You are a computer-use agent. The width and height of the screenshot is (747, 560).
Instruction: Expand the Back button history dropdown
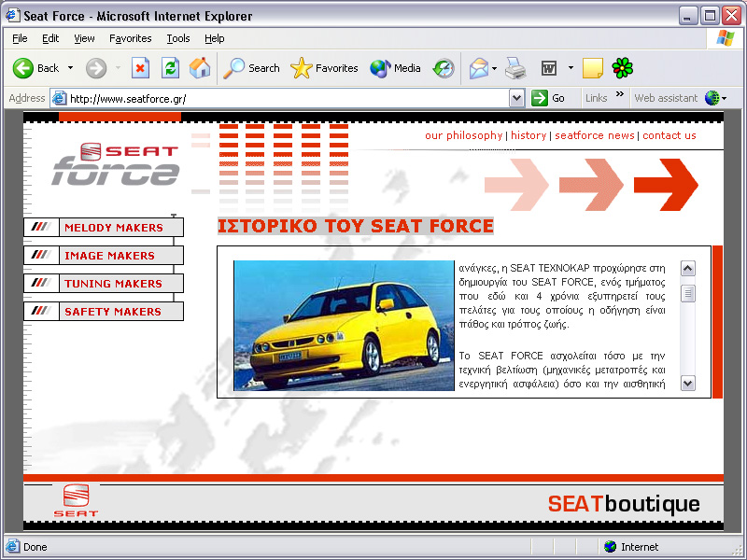click(71, 68)
